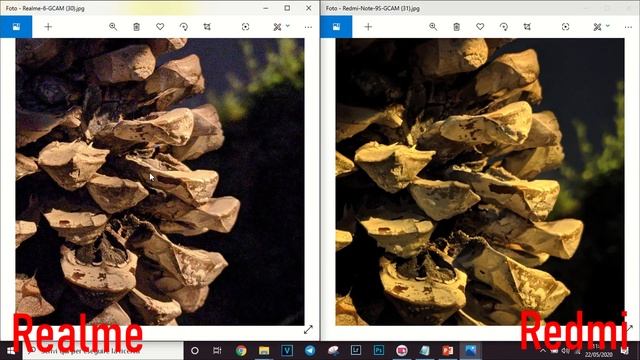The image size is (640, 360).
Task: Crop the Redmi photo
Action: point(527,27)
